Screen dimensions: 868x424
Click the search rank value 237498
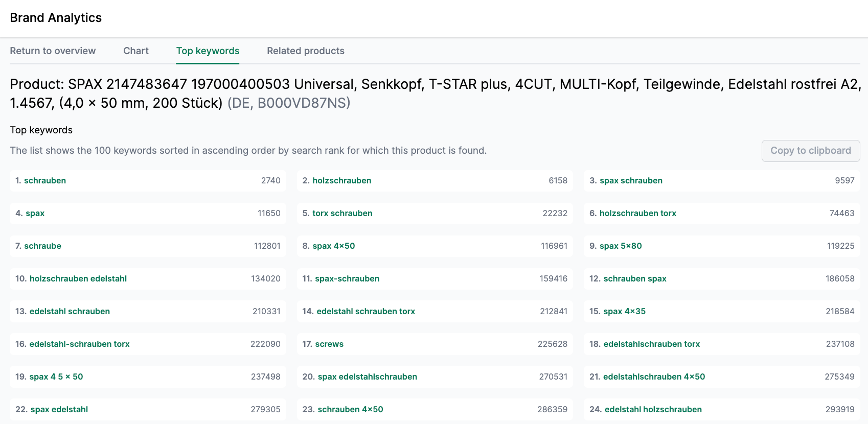(x=266, y=376)
